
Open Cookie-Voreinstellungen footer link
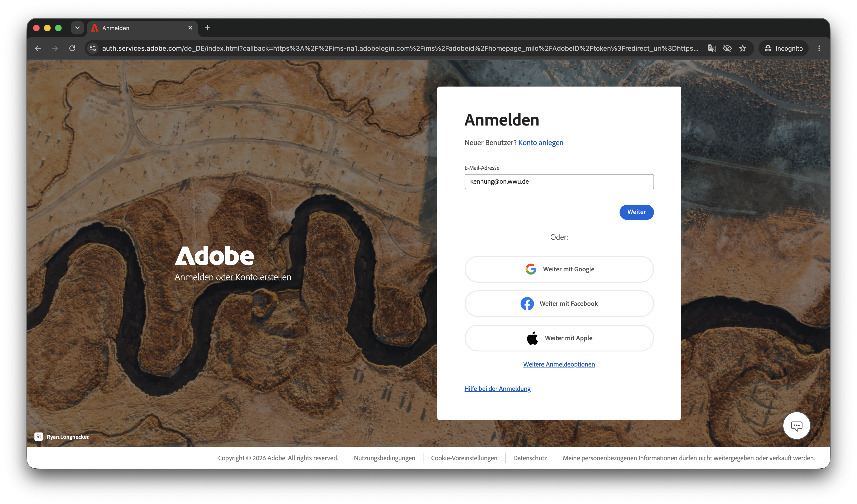coord(464,458)
